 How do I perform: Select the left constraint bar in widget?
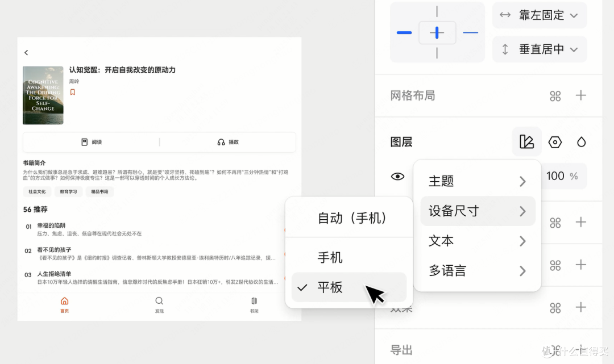point(404,32)
